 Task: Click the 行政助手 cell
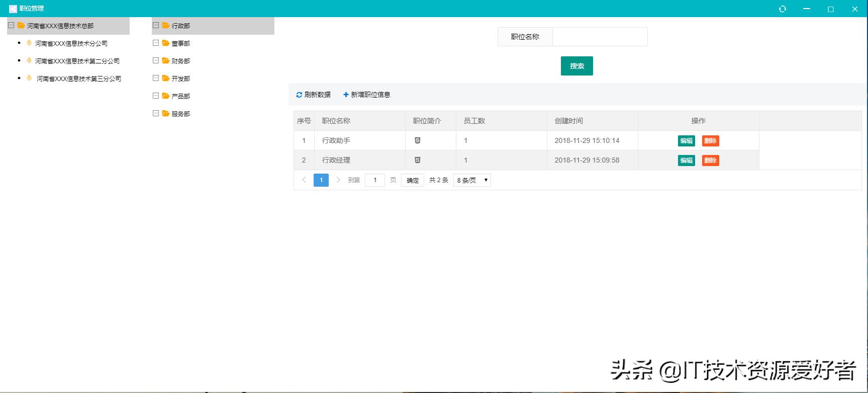pyautogui.click(x=360, y=140)
